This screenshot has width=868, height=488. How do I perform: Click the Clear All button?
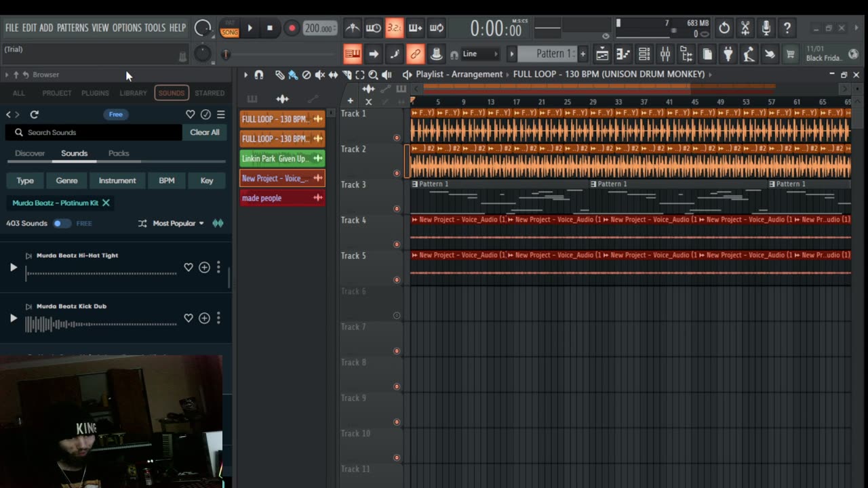[204, 132]
